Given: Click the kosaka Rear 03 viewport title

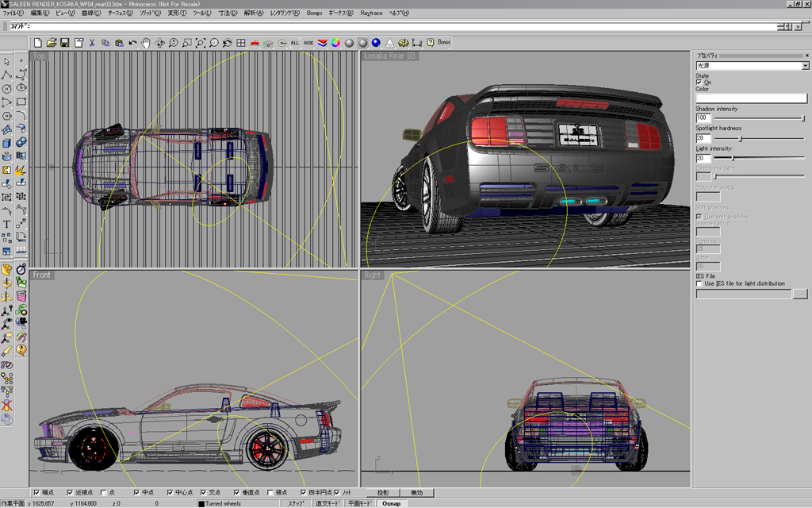Looking at the screenshot, I should 389,56.
